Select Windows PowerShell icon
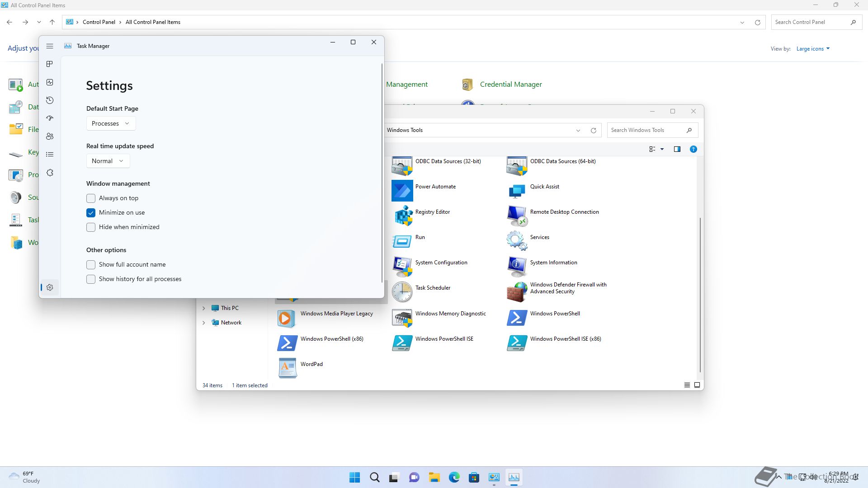Screen dimensions: 868x488 (517, 318)
